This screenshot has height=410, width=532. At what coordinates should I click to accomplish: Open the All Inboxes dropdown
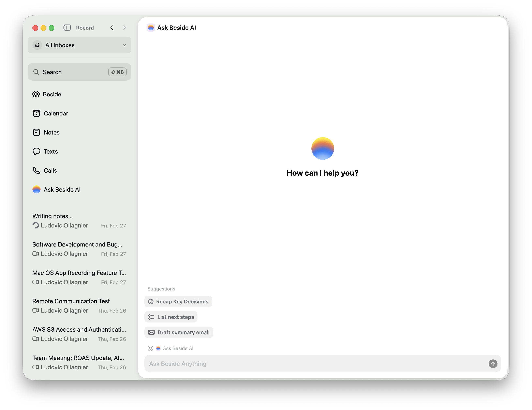tap(79, 45)
